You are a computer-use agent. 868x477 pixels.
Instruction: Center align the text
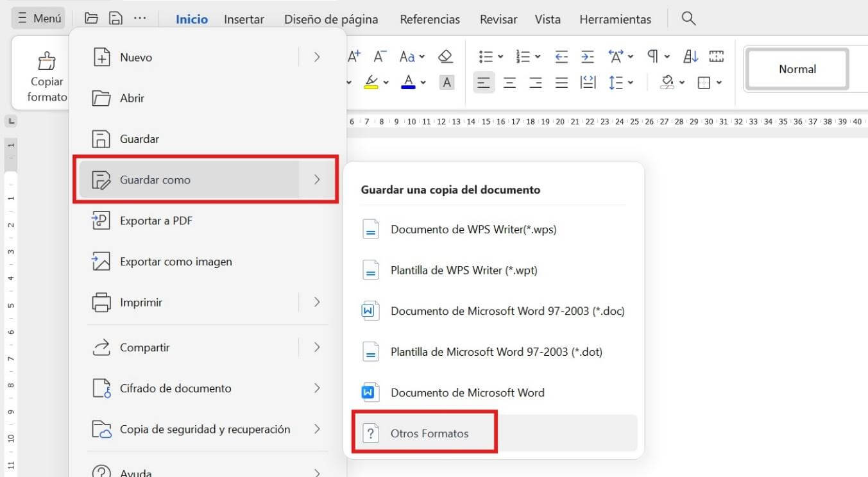click(x=509, y=82)
